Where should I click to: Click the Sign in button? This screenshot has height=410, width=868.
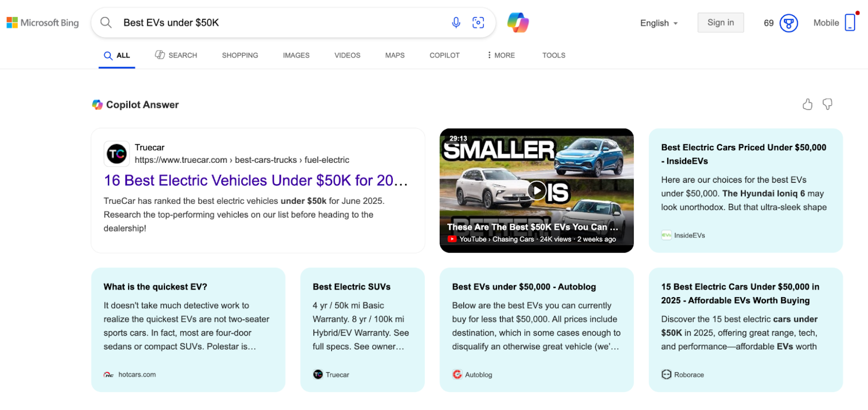pos(720,22)
